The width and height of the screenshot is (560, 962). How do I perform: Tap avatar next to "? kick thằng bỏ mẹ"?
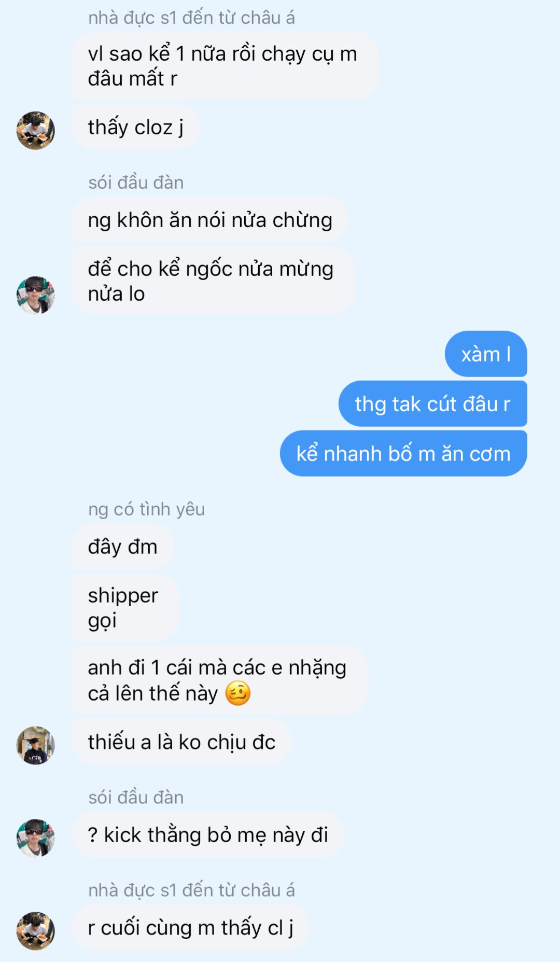(x=36, y=838)
